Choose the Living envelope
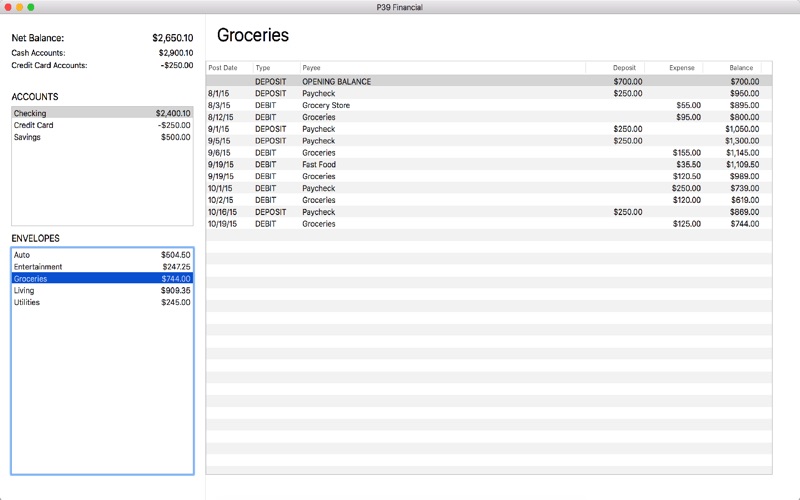800x500 pixels. [100, 290]
